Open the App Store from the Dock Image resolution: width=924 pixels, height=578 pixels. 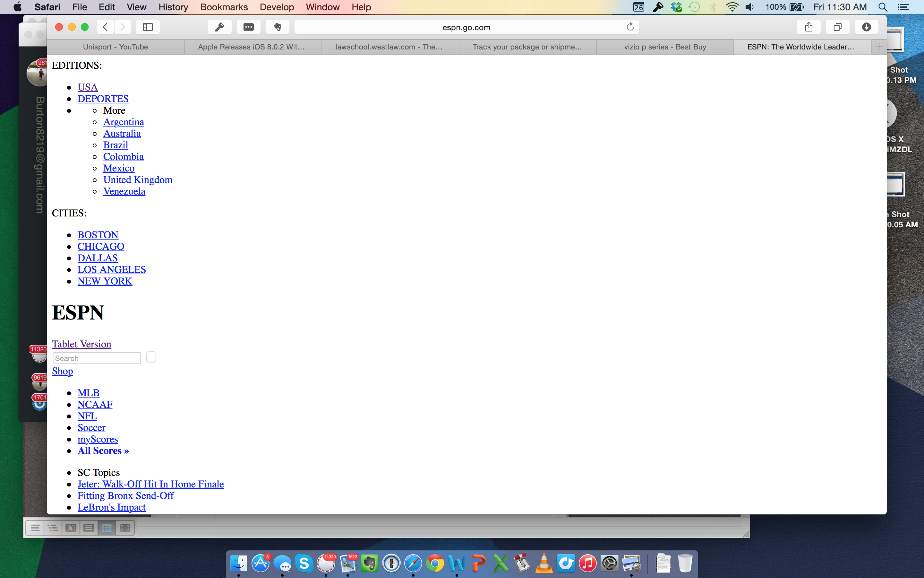[x=261, y=564]
